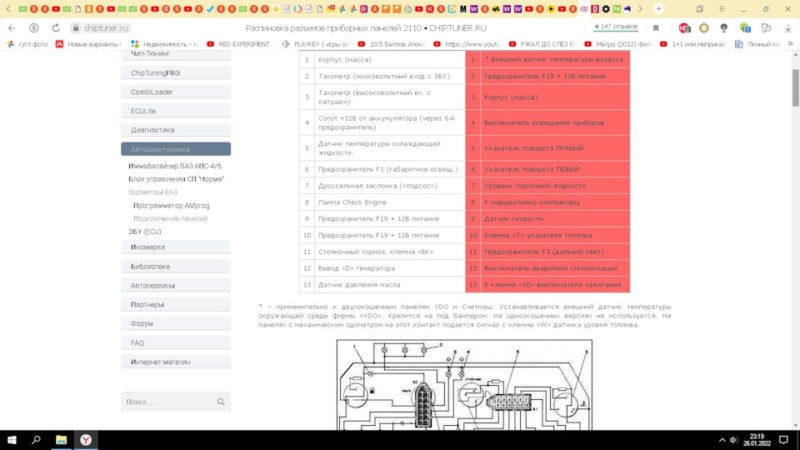This screenshot has height=450, width=800.
Task: Open the 147 отзывов site reviews badge
Action: (x=616, y=27)
